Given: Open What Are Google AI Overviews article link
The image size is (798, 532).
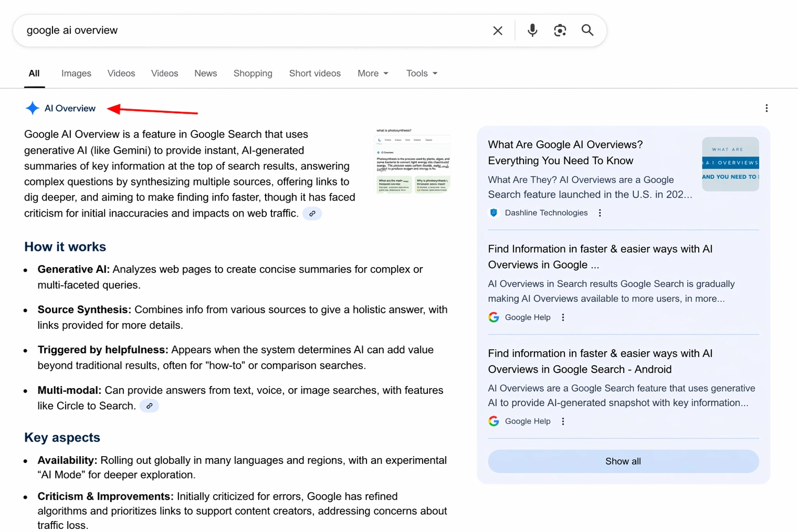Looking at the screenshot, I should [565, 153].
